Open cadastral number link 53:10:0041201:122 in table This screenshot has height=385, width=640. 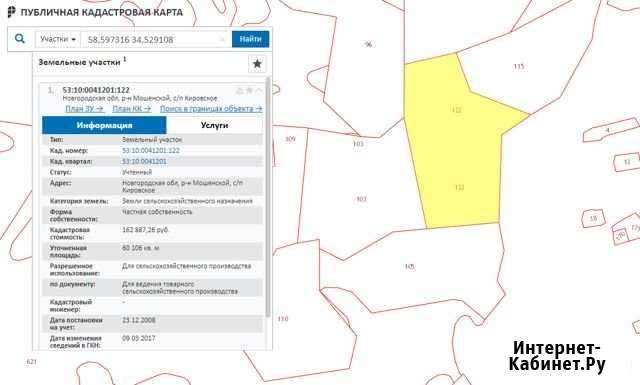click(x=151, y=151)
